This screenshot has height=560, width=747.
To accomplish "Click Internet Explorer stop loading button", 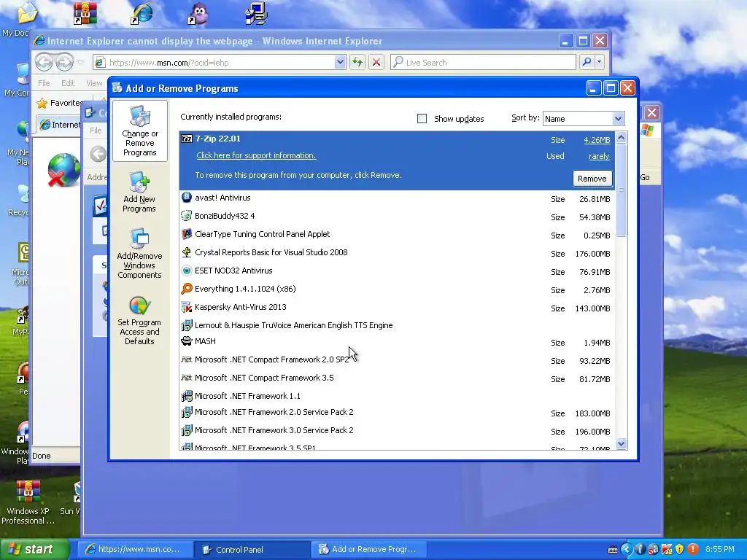I will pos(376,62).
